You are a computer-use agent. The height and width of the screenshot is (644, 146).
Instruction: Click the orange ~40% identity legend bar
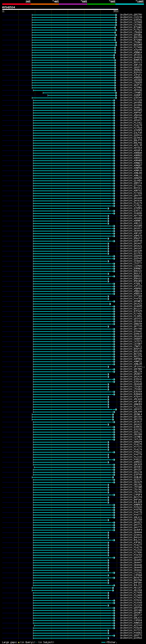[x=45, y=4]
